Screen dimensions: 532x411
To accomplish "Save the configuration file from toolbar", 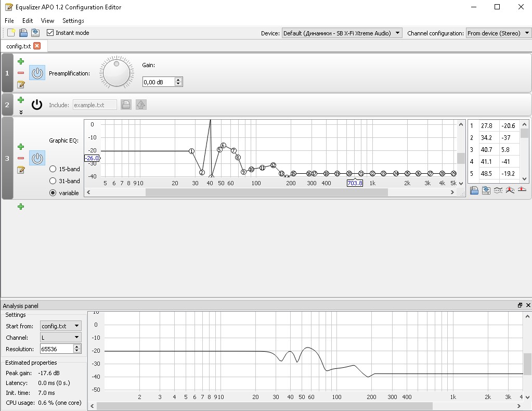I will click(35, 33).
